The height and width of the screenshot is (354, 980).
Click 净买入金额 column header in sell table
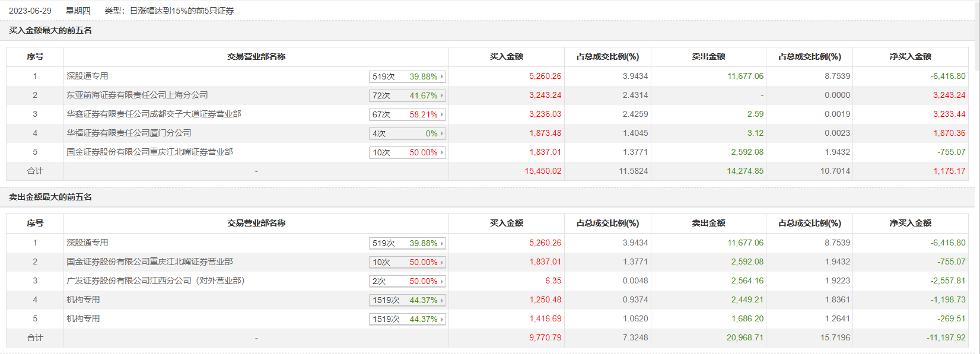pos(910,223)
